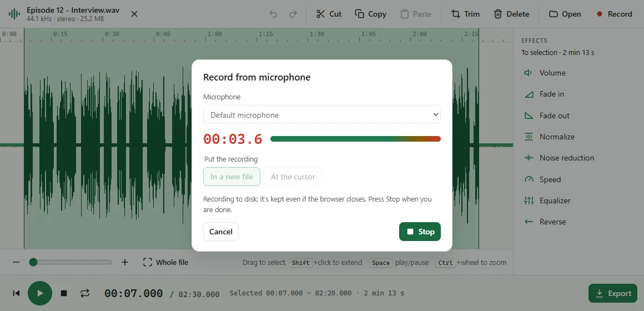Viewport: 644px width, 311px height.
Task: Click the 0:15 mark on the timeline ruler
Action: coord(61,34)
